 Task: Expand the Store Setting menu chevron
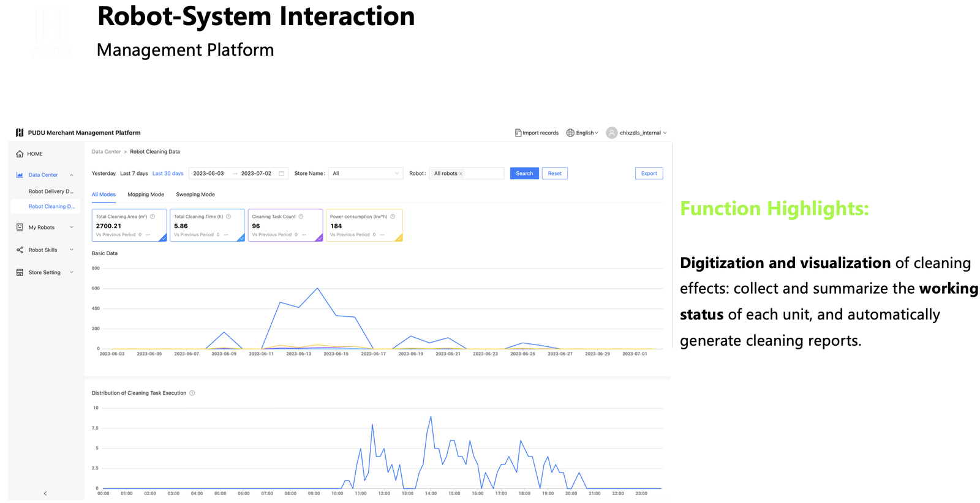pyautogui.click(x=72, y=272)
